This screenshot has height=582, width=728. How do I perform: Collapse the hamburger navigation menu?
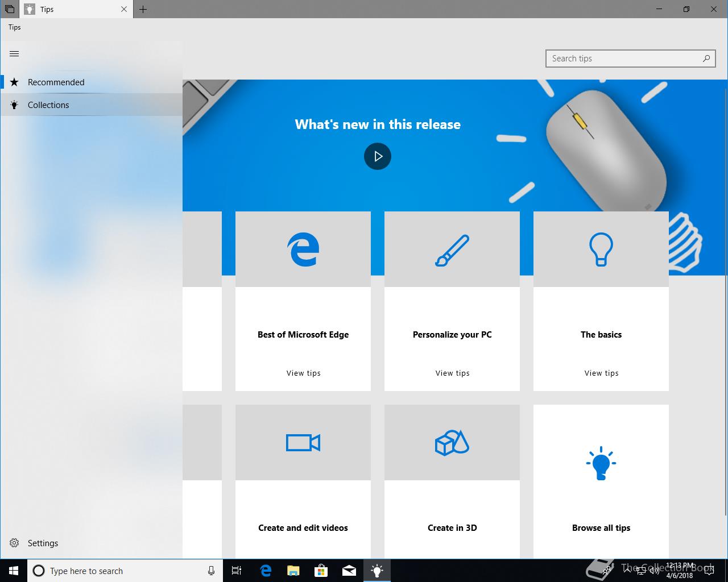point(14,53)
